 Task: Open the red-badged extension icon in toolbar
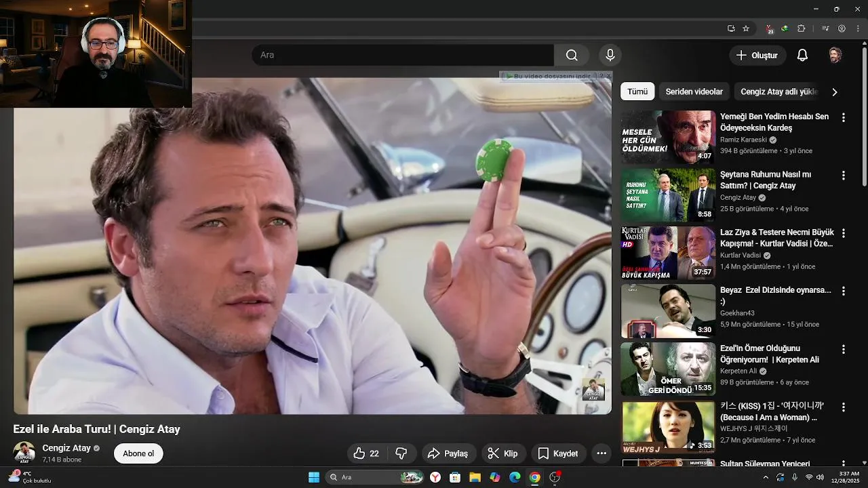[770, 28]
